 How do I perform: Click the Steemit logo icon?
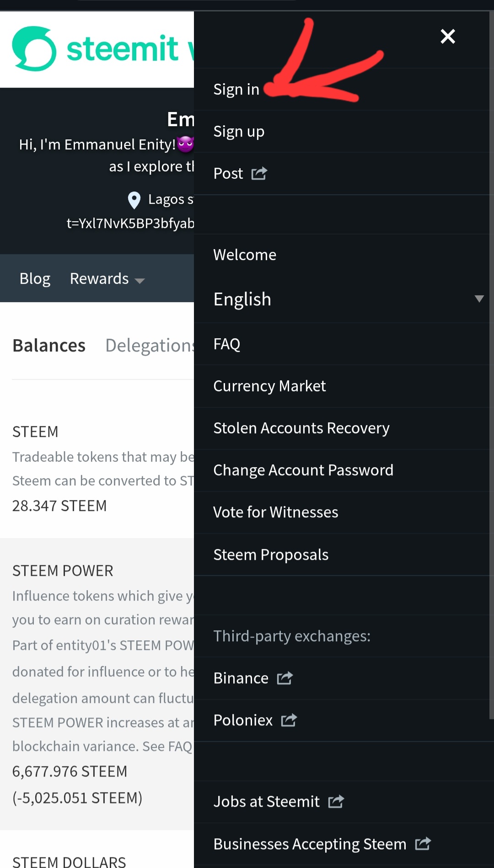[34, 49]
